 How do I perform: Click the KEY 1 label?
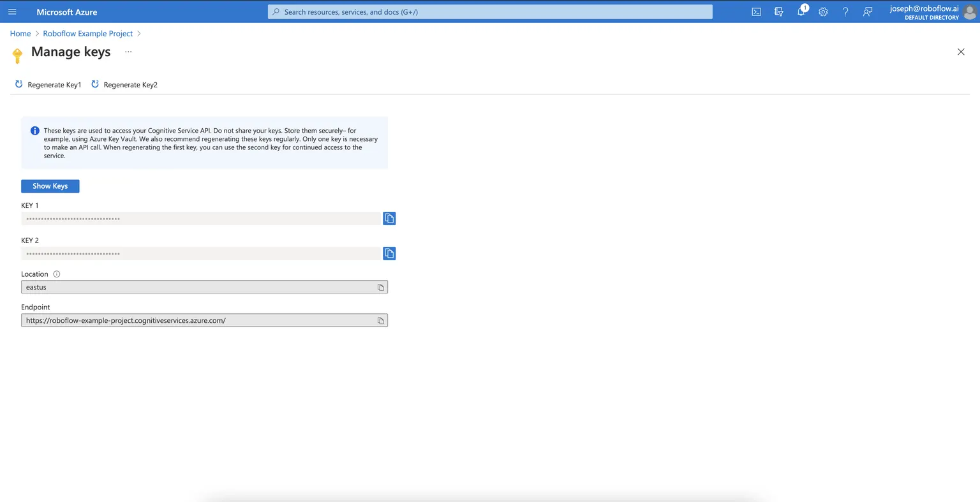(30, 205)
